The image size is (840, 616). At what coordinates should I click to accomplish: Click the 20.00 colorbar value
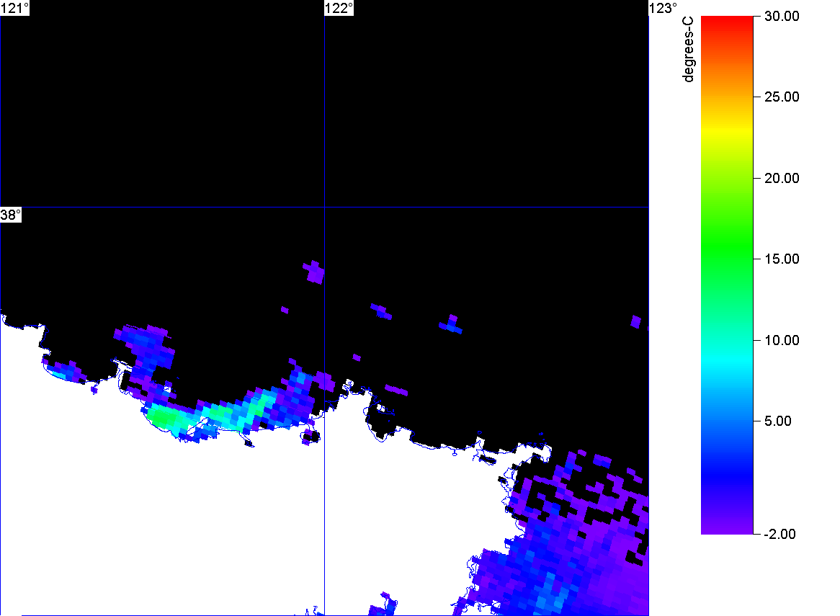(x=782, y=179)
